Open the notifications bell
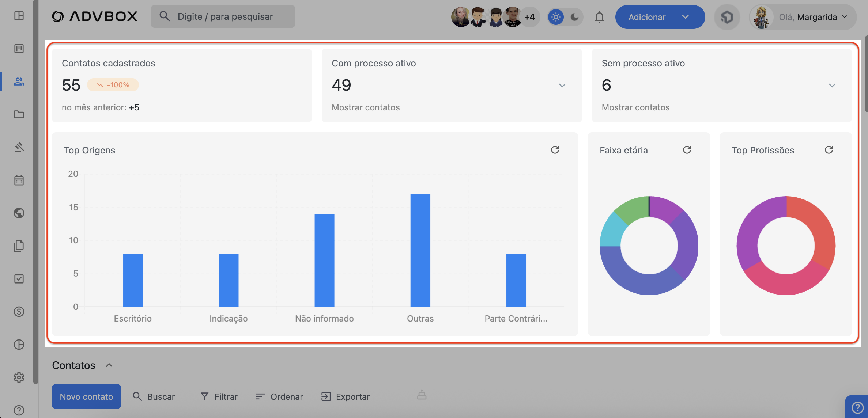Viewport: 868px width, 418px height. (x=599, y=17)
